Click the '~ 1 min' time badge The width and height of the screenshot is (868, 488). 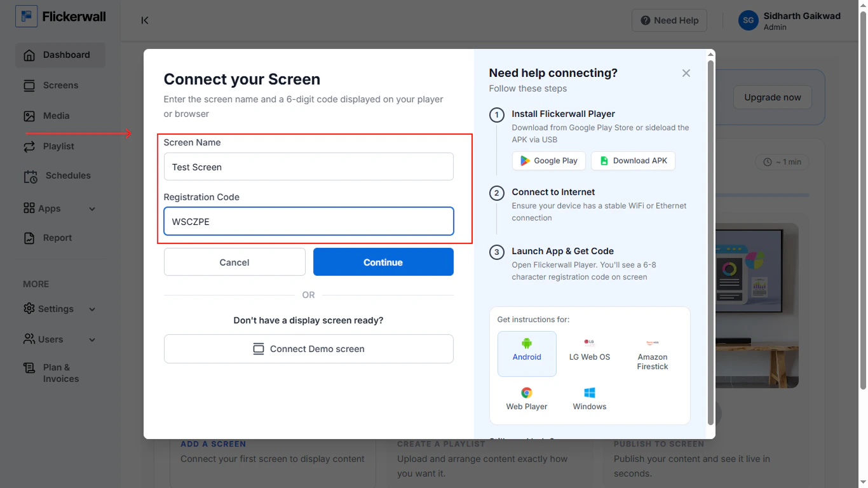click(x=782, y=162)
